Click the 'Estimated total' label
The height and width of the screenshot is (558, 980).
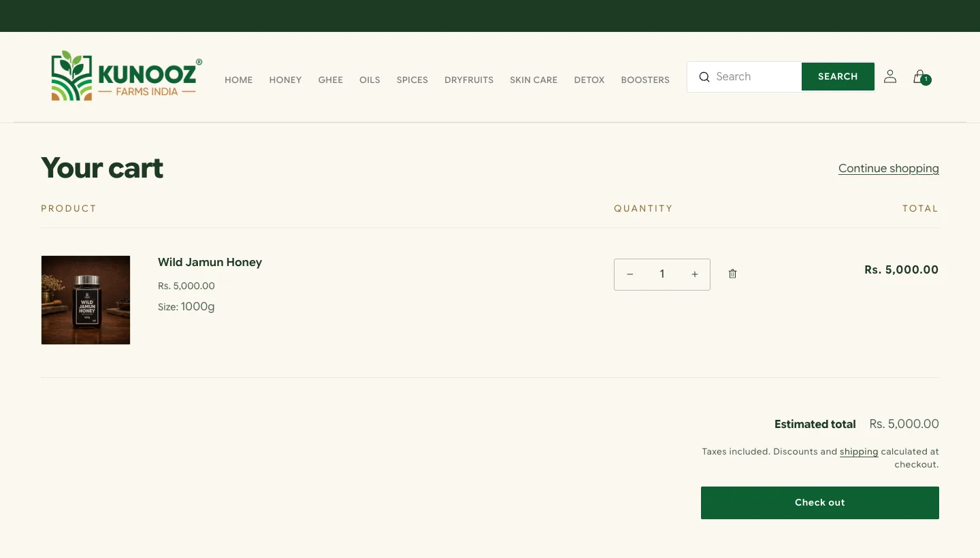click(815, 424)
